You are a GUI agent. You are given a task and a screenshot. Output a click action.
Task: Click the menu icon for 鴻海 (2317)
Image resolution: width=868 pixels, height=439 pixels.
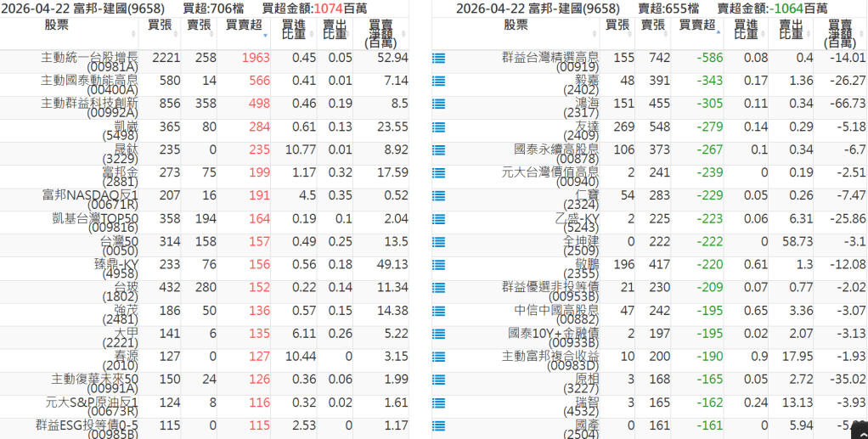click(x=438, y=104)
